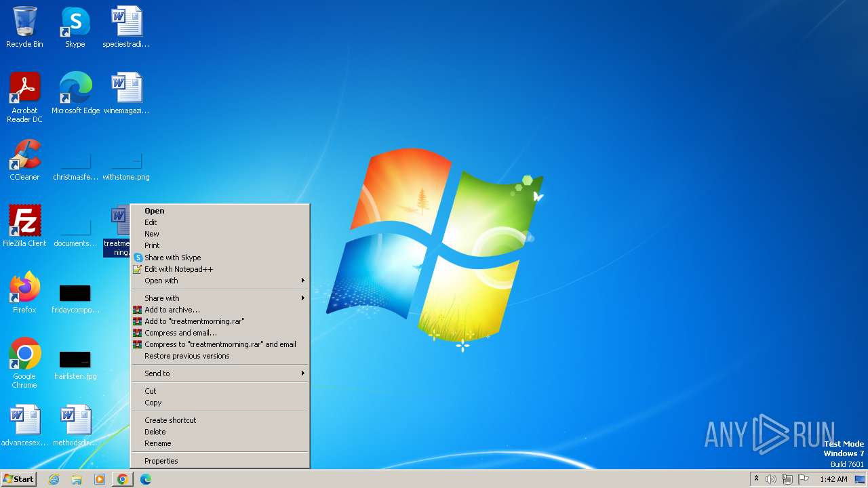This screenshot has width=868, height=488.
Task: Open Internet Explorer from the taskbar
Action: (x=54, y=479)
